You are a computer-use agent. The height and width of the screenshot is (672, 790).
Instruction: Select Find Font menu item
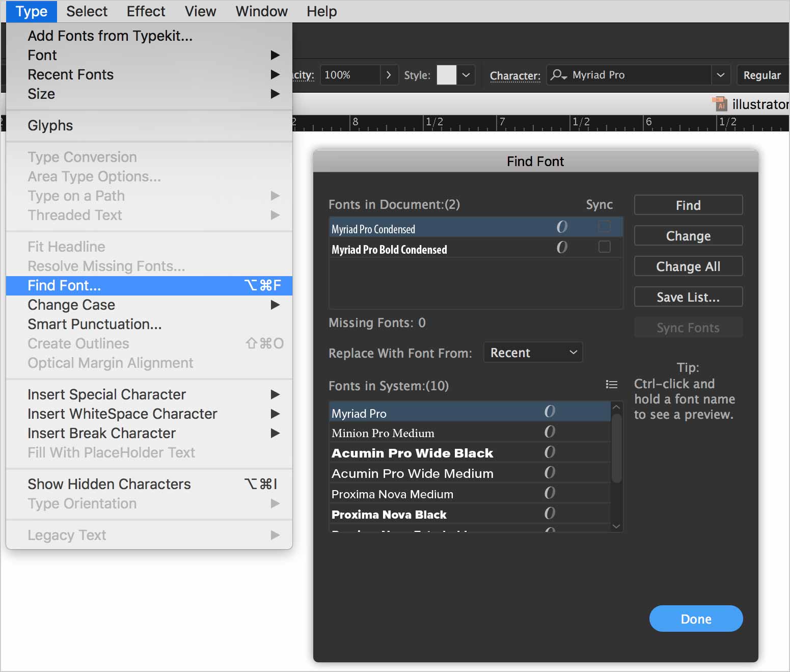[x=149, y=285]
